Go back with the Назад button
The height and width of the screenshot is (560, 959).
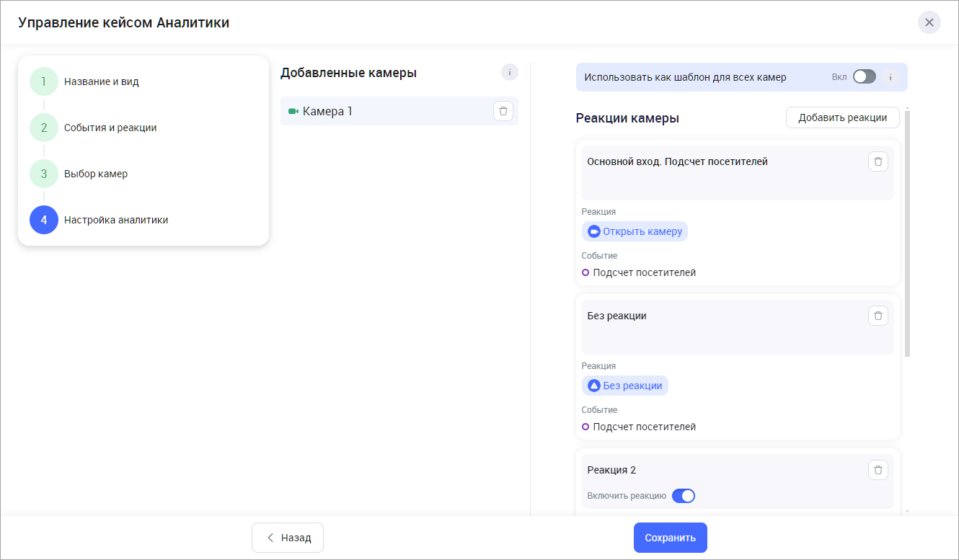288,538
